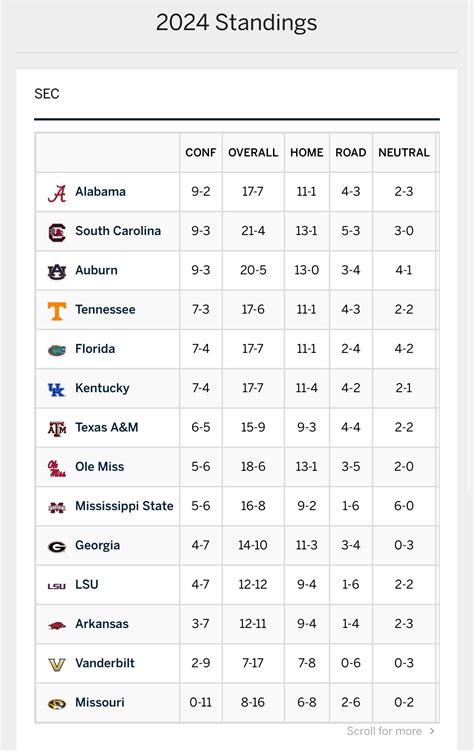The width and height of the screenshot is (474, 751).
Task: Select the OVERALL column header
Action: (x=253, y=152)
